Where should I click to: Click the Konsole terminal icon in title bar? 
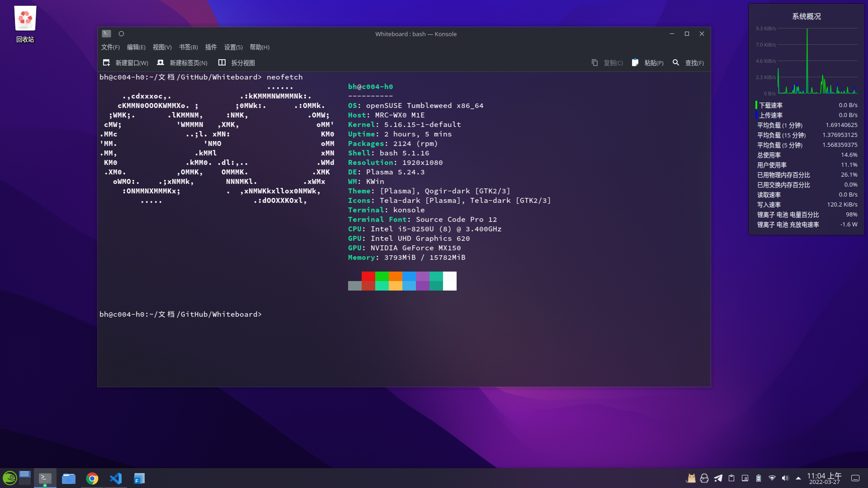[x=106, y=33]
